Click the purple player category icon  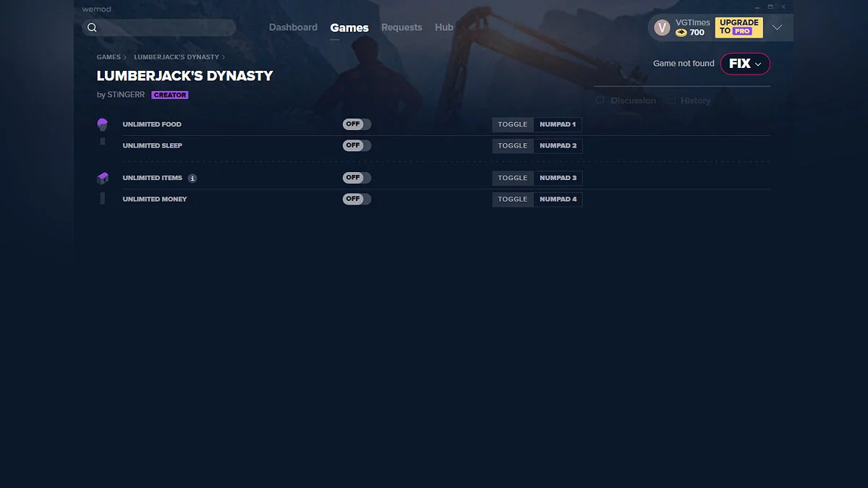click(x=102, y=124)
